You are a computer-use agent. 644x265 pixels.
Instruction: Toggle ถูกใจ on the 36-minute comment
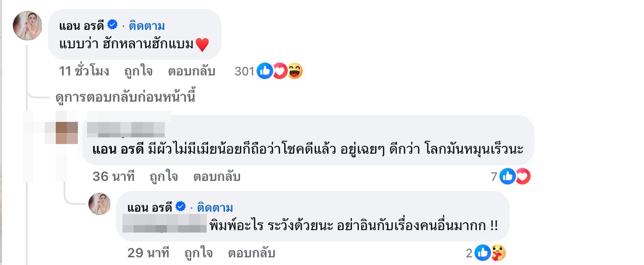pos(164,176)
